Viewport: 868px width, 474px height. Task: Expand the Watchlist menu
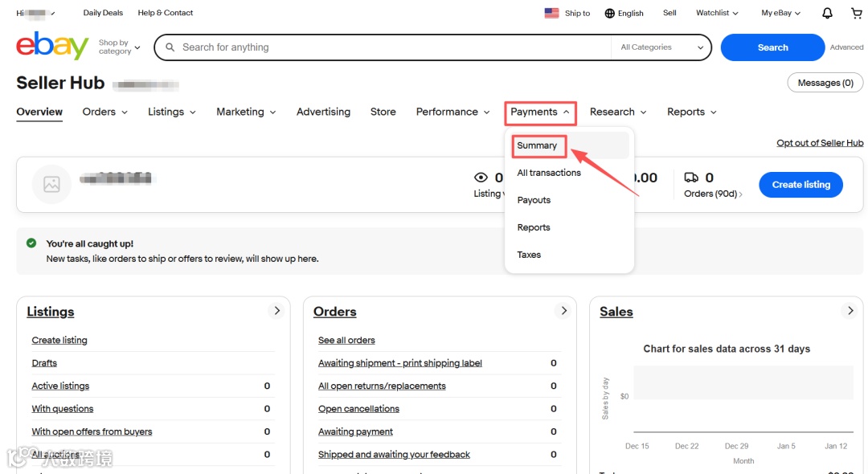click(717, 13)
